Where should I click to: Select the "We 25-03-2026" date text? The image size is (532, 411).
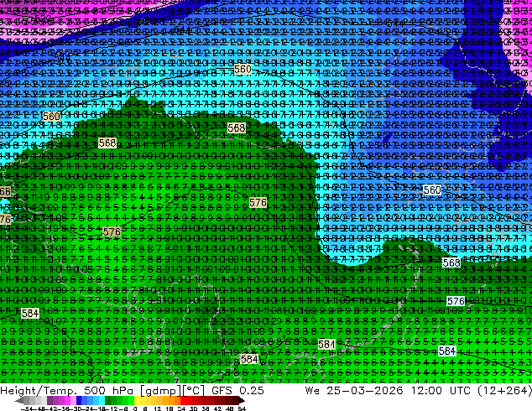tap(354, 390)
